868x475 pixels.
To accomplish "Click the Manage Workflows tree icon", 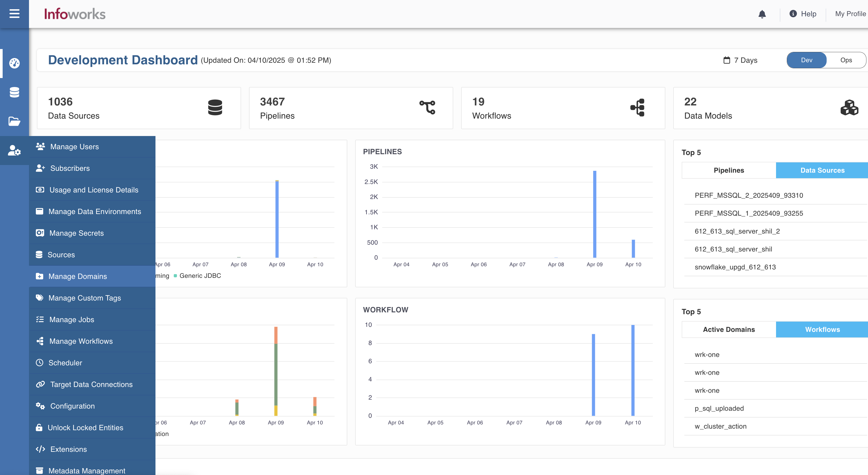I will click(40, 341).
